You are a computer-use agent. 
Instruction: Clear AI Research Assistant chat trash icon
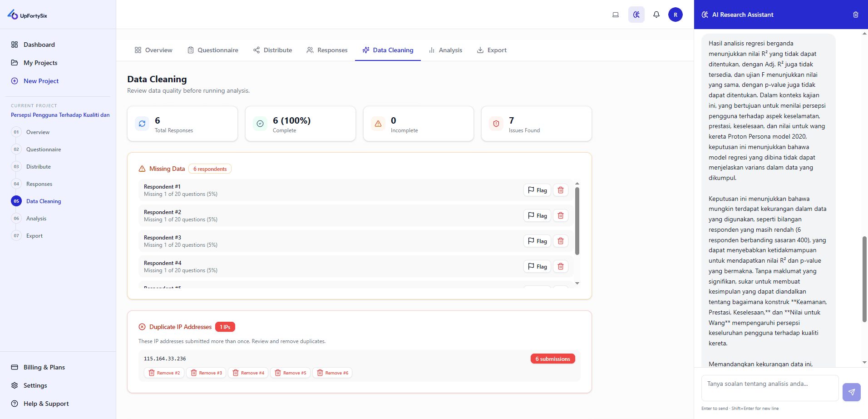click(x=856, y=15)
